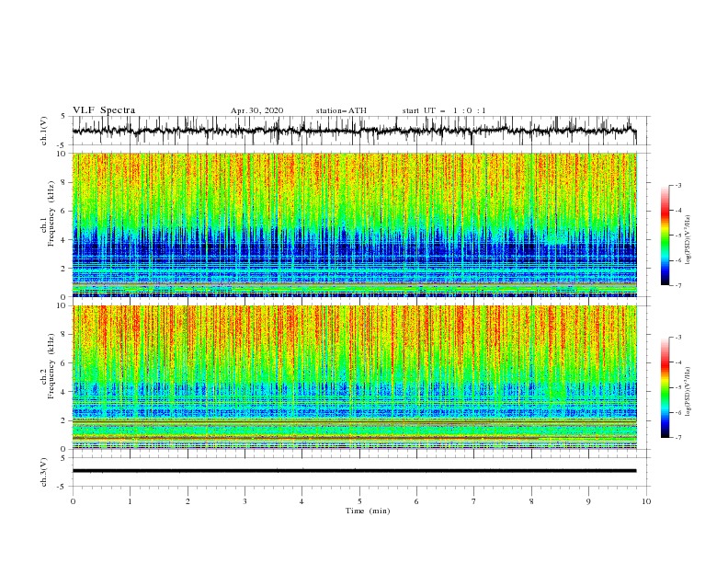Screen dimensions: 728x563
Task: Click the ch.1 spectrogram panel
Action: pyautogui.click(x=354, y=224)
